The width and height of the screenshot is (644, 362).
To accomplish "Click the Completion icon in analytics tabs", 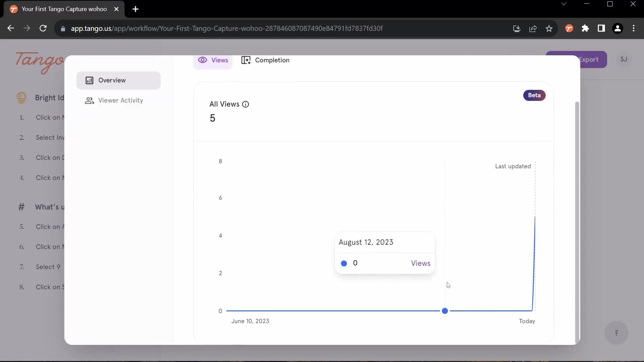I will tap(247, 60).
